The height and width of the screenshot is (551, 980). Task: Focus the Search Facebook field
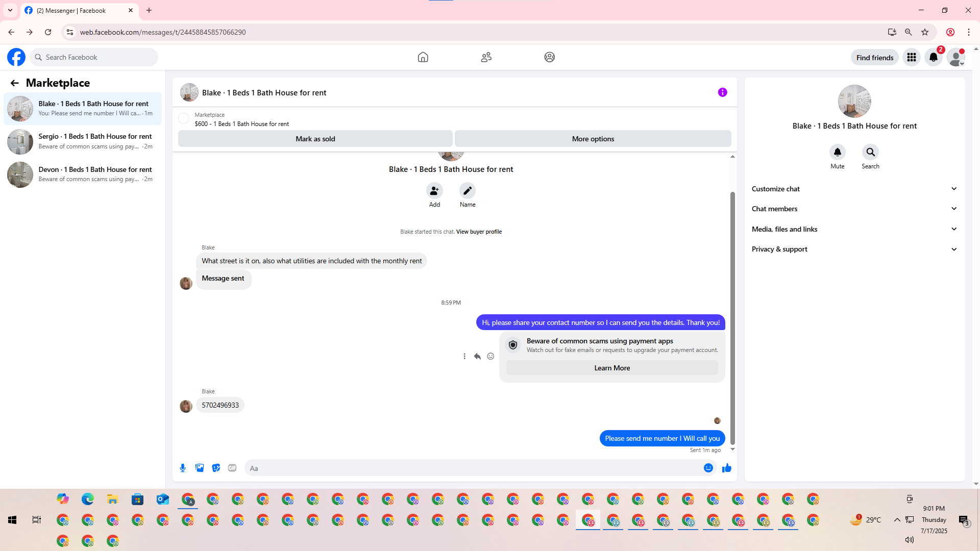94,57
